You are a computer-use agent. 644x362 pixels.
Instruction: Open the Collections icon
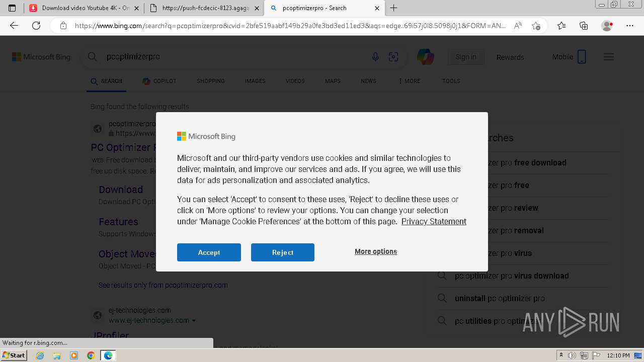point(584,26)
